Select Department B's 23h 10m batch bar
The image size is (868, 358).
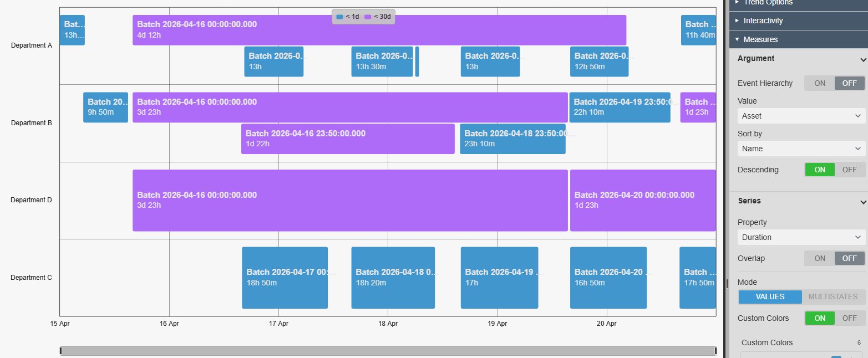coord(513,139)
